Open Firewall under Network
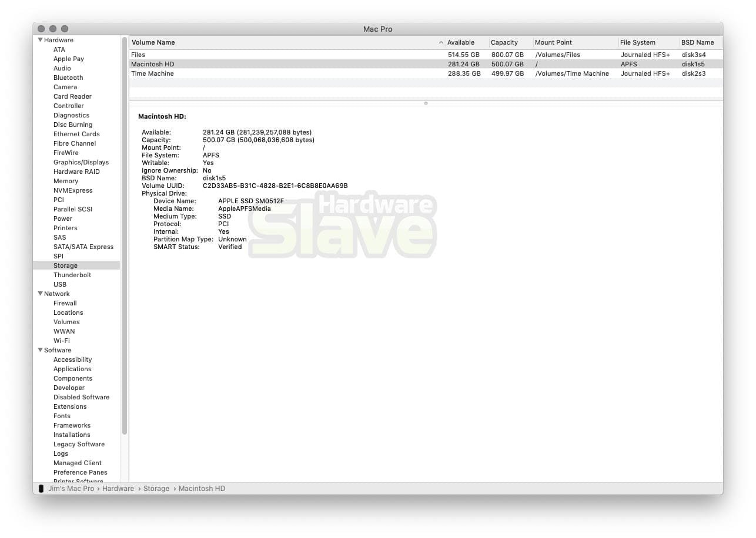 65,303
